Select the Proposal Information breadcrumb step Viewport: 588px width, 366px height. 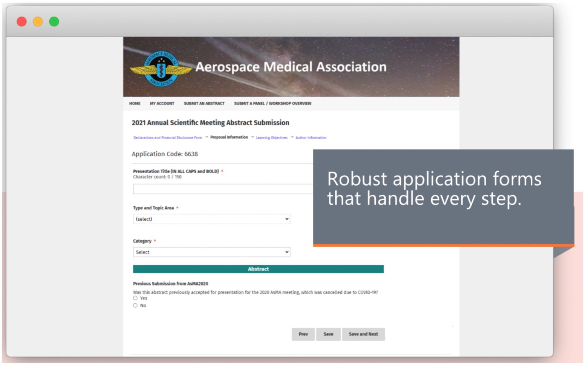229,137
